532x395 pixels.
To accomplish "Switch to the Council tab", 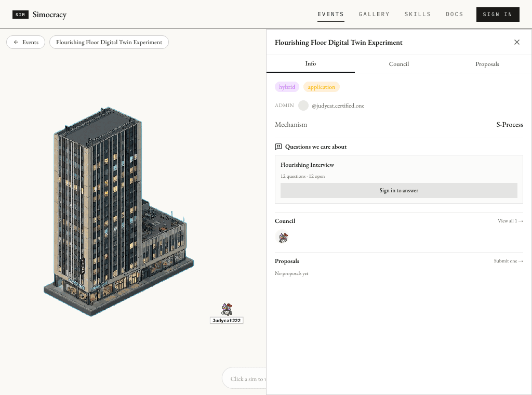I will pos(398,64).
